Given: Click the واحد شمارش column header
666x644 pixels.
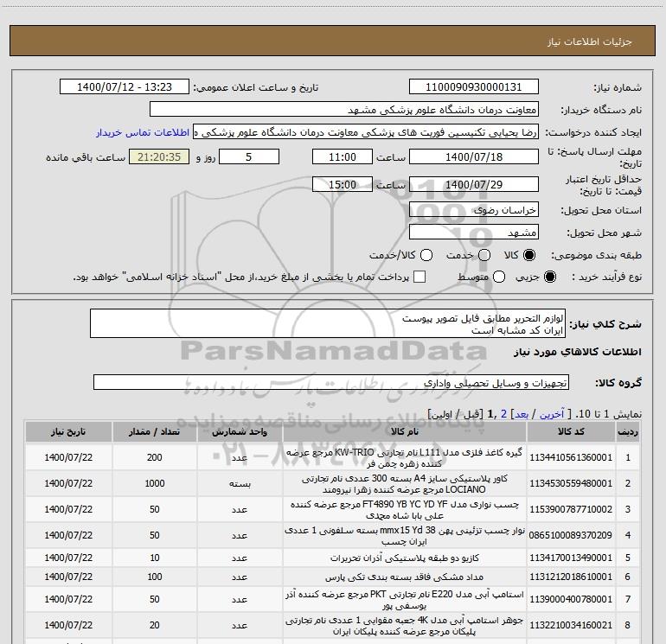Looking at the screenshot, I should pos(240,431).
